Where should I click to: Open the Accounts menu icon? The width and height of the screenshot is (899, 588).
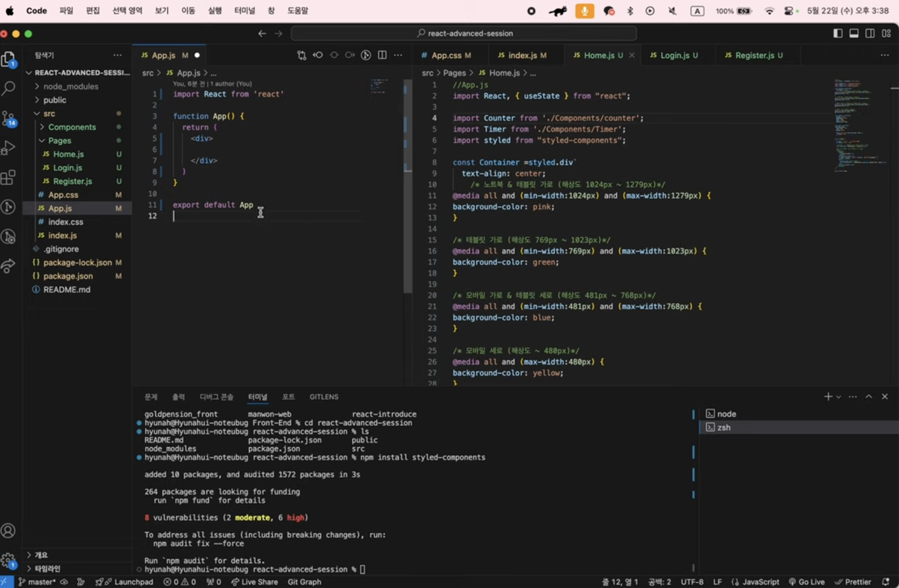(x=9, y=531)
